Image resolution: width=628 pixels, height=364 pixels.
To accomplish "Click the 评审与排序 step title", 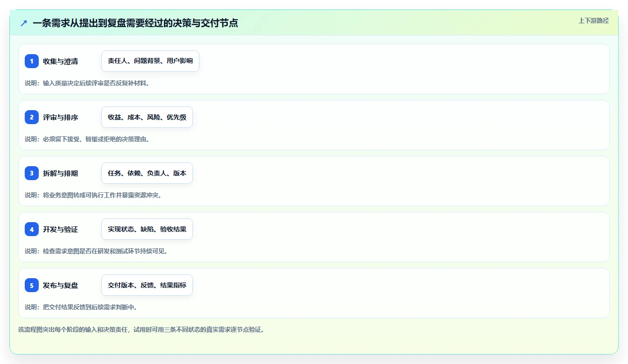I will click(61, 117).
